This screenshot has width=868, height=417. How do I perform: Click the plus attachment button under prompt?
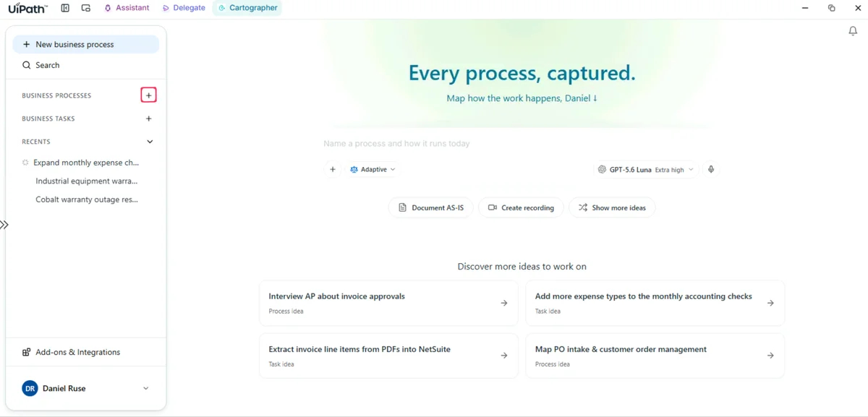coord(333,169)
